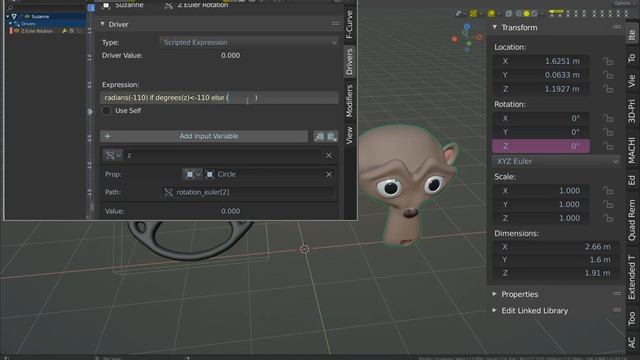Screen dimensions: 640x360
Task: Click the wrench icon on Z Euler Rotation
Action: tap(64, 31)
